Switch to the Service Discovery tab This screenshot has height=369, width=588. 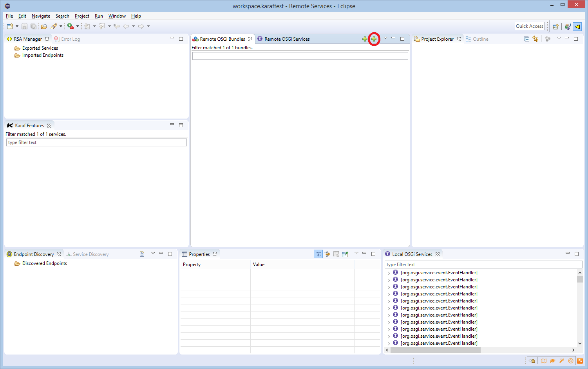(x=87, y=254)
